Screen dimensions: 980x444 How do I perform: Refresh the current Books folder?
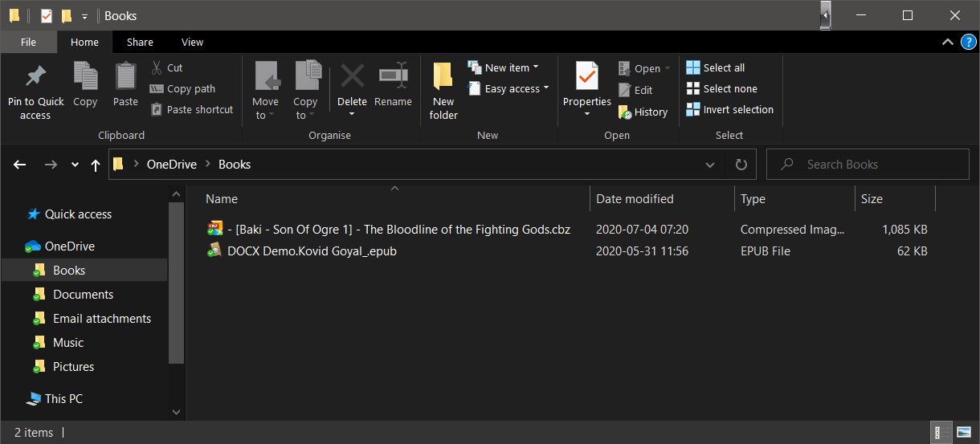(x=741, y=165)
